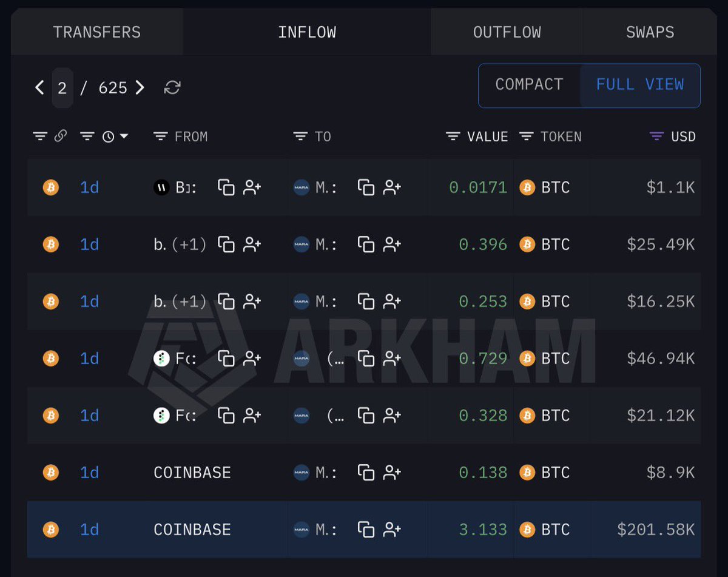Image resolution: width=728 pixels, height=577 pixels.
Task: Open Bitcoin transaction icon in $8.9K row
Action: click(x=51, y=473)
